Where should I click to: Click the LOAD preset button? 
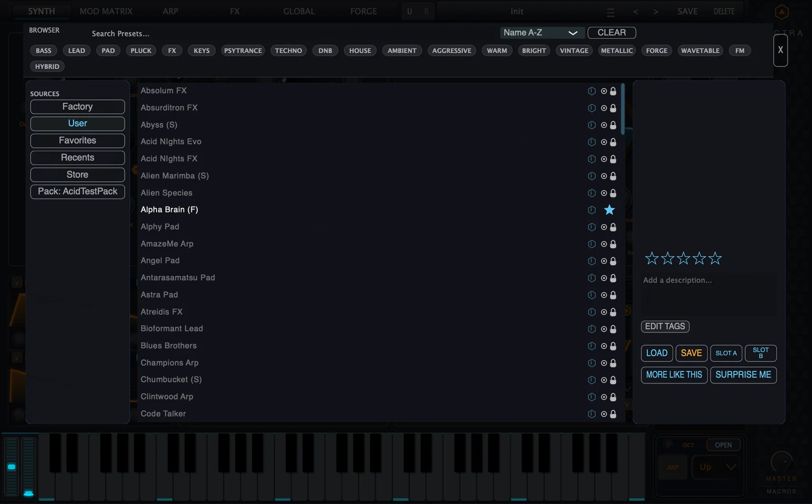(x=657, y=353)
